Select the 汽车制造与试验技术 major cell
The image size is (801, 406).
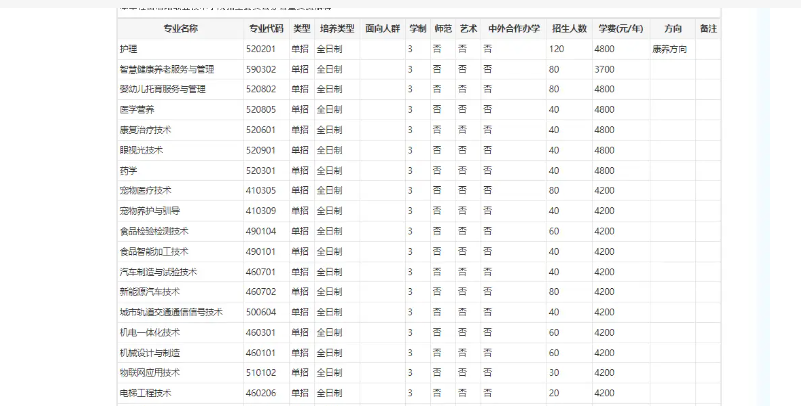coord(158,271)
